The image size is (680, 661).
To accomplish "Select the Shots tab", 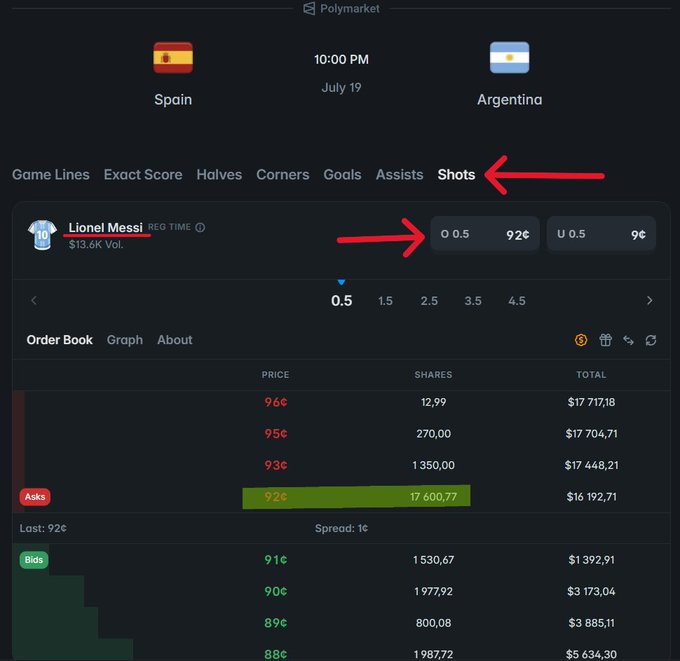I will point(456,175).
